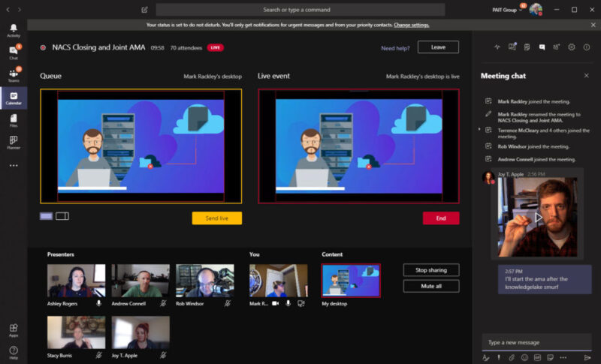Unmute Rob Windsor's microphone
The image size is (601, 364).
[x=227, y=303]
